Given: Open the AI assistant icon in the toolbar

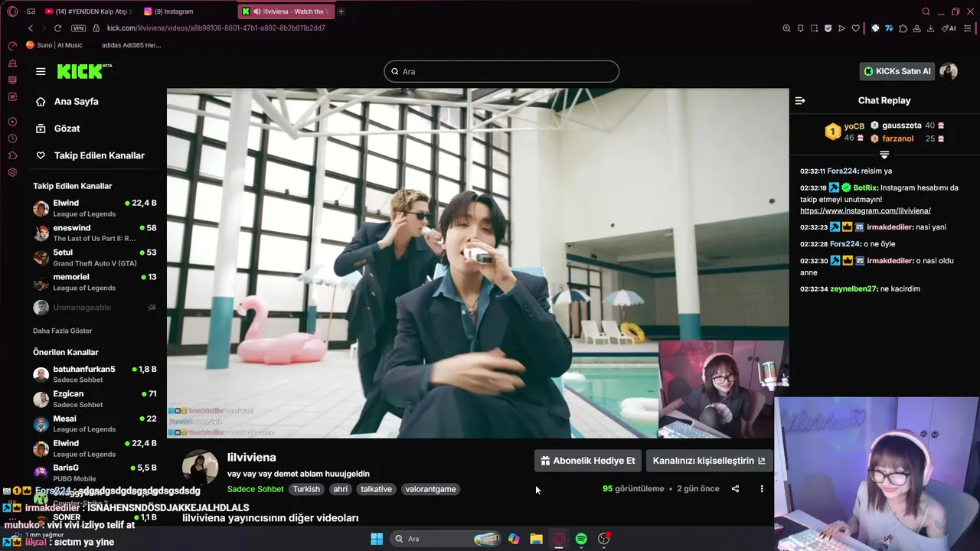Looking at the screenshot, I should pyautogui.click(x=949, y=28).
